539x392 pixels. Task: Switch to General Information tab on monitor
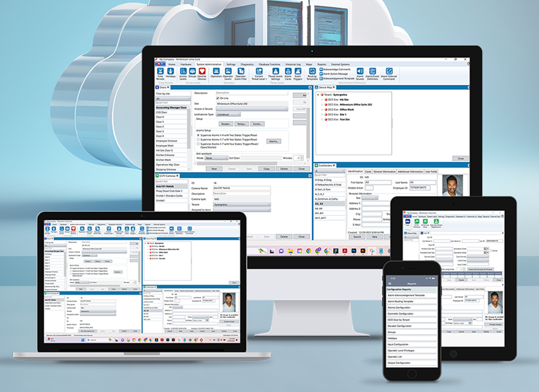[384, 171]
